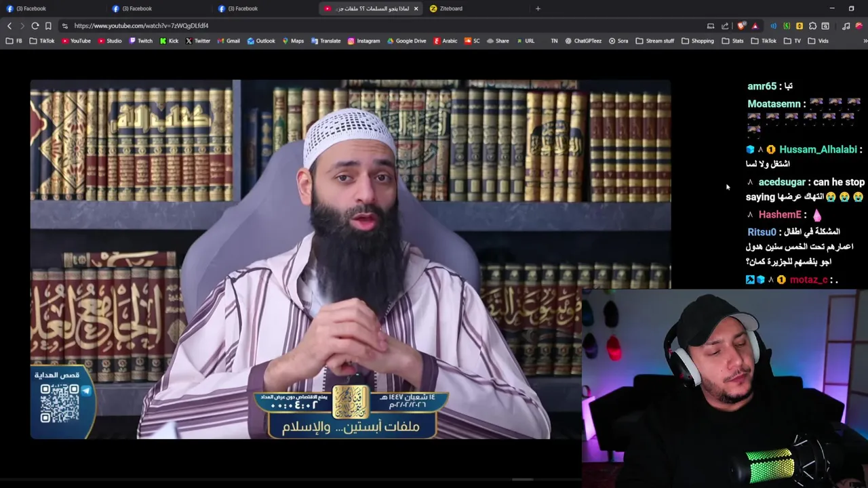This screenshot has height=488, width=868.
Task: Reload the YouTube page
Action: [x=35, y=26]
